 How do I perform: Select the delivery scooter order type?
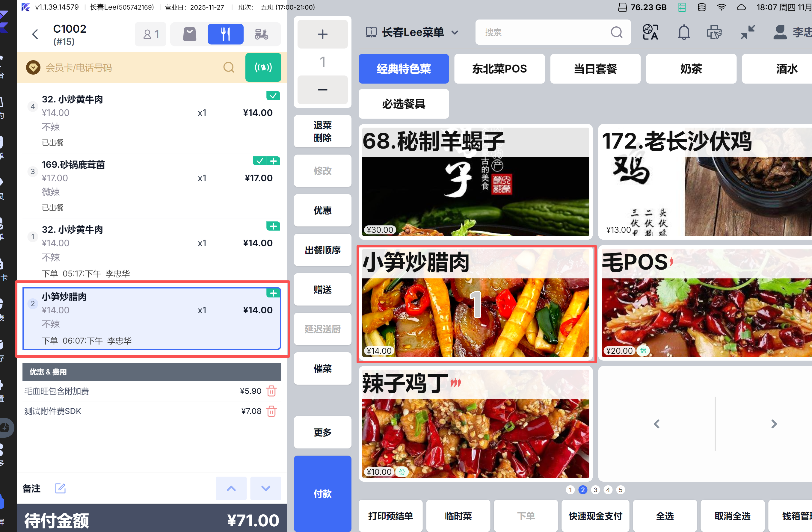pyautogui.click(x=262, y=34)
